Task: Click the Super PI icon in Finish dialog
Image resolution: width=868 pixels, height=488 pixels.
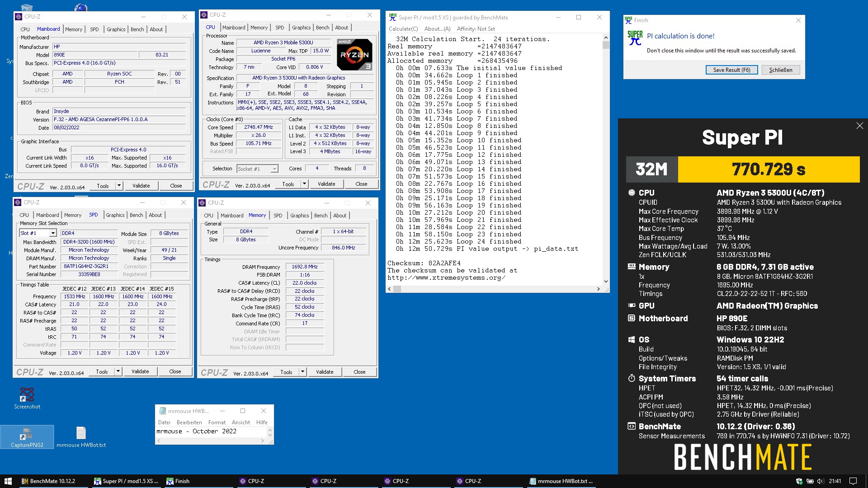Action: (635, 38)
